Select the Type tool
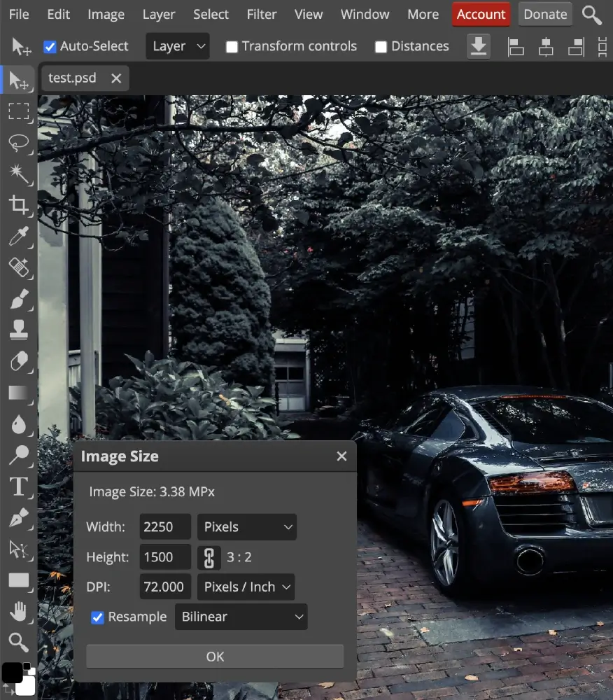This screenshot has width=613, height=700. click(19, 486)
